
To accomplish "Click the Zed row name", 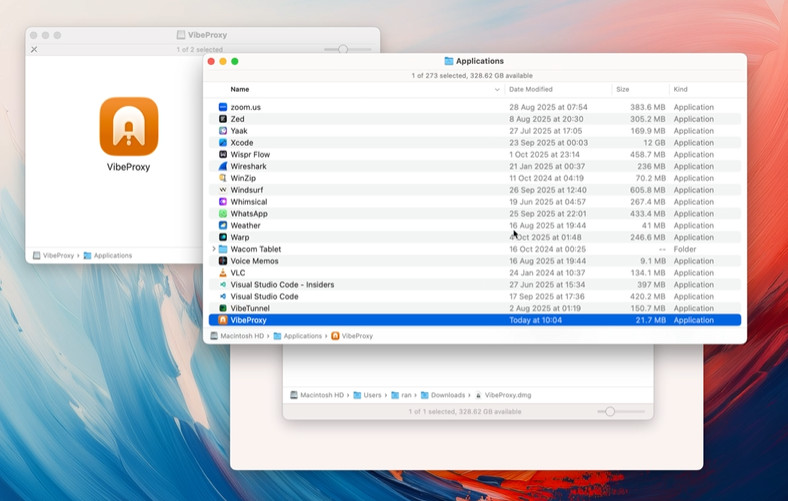I will [237, 119].
